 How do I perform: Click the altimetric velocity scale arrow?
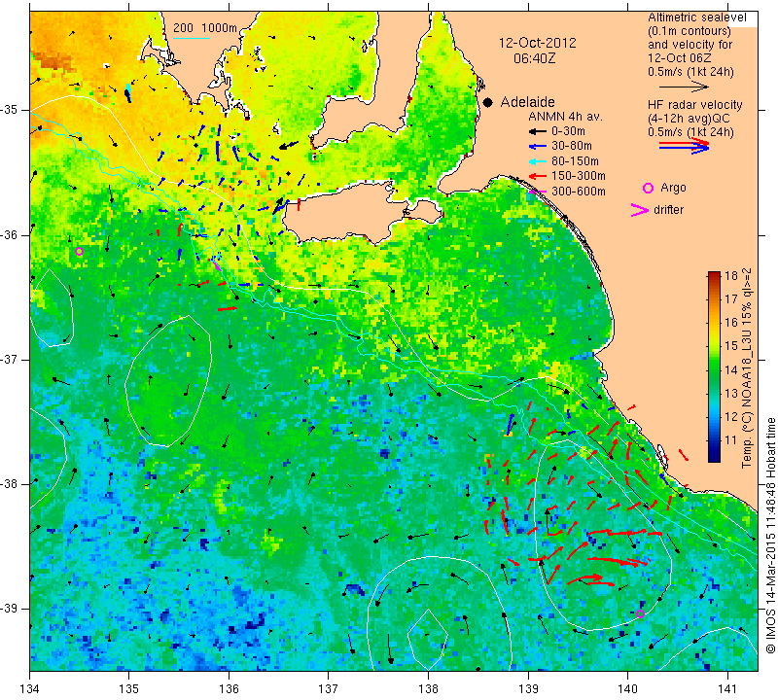coord(684,87)
